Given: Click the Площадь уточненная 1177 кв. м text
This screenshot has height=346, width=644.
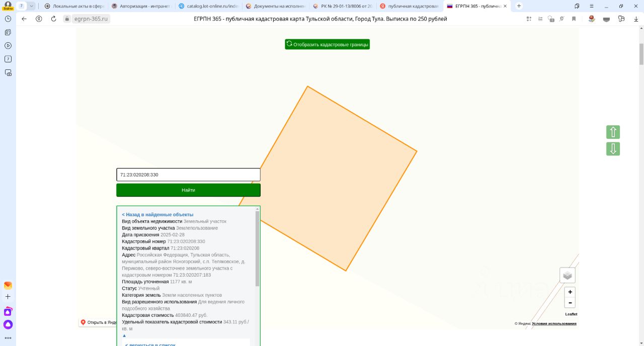Looking at the screenshot, I should tap(156, 282).
